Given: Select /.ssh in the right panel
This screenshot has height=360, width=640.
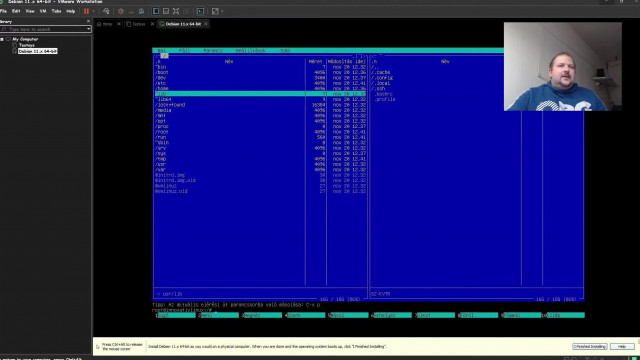Looking at the screenshot, I should point(378,89).
